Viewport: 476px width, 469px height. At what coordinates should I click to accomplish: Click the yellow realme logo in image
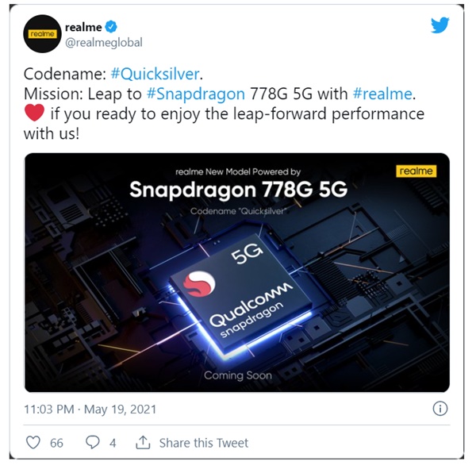point(416,171)
